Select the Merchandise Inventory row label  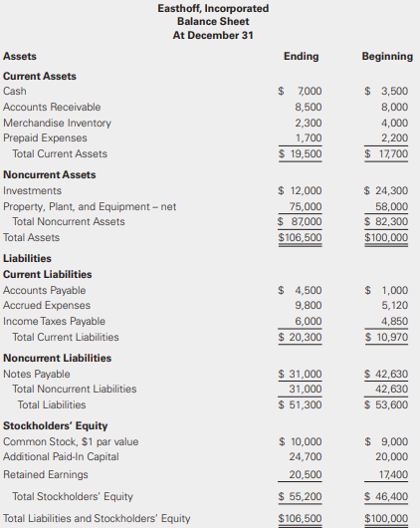click(x=57, y=123)
